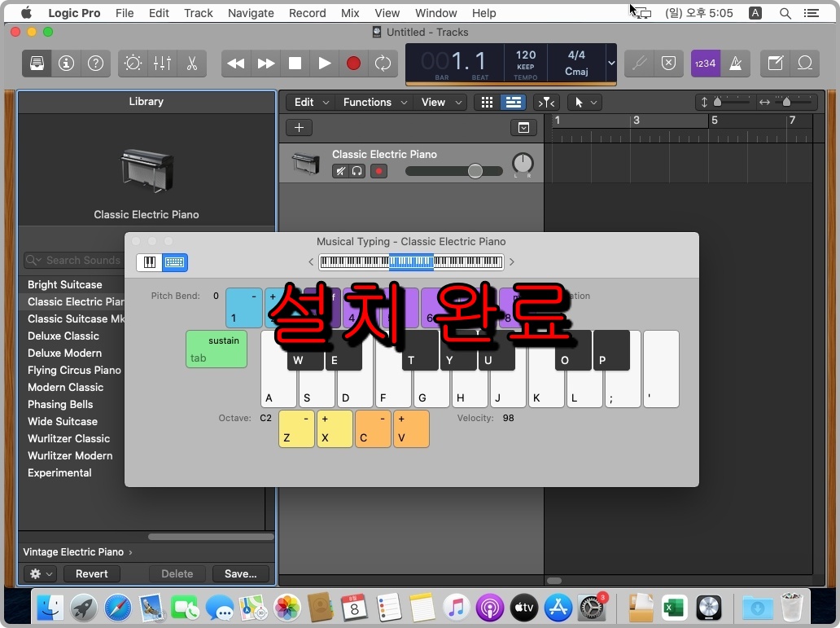Click the Revert button in the Library
The image size is (840, 628).
tap(91, 573)
